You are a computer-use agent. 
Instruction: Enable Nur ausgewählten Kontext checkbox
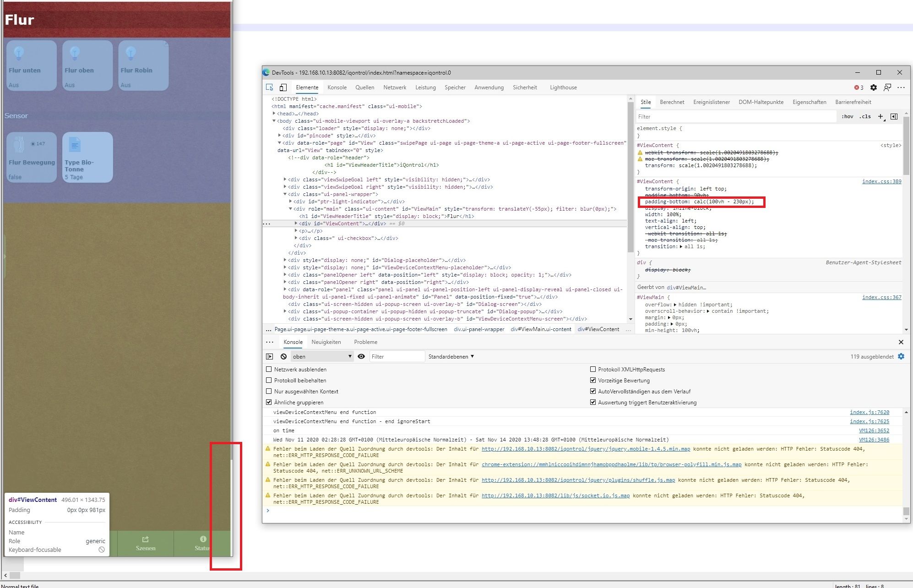[269, 391]
